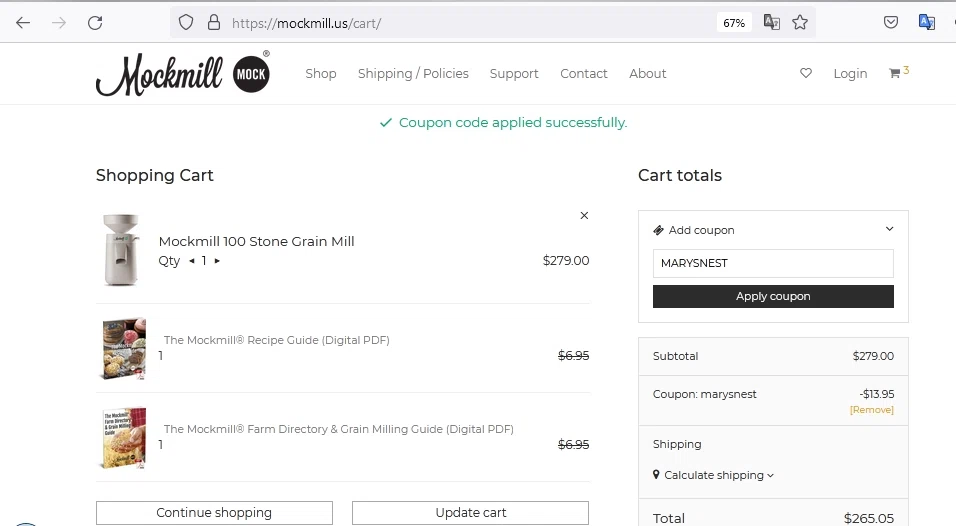Click the Farm Directory struck-through $6.95 price
This screenshot has width=956, height=526.
point(574,444)
